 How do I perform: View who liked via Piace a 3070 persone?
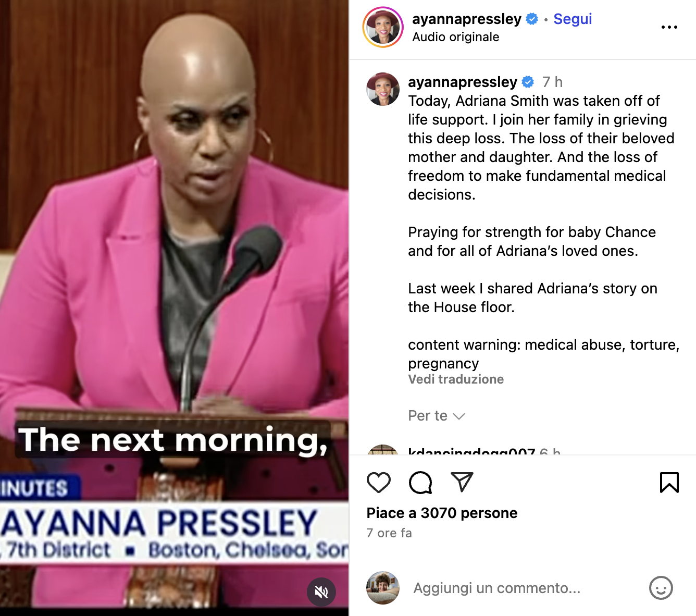442,513
